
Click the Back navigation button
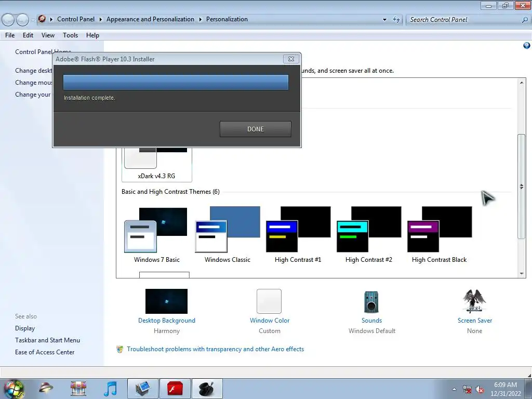click(x=8, y=20)
